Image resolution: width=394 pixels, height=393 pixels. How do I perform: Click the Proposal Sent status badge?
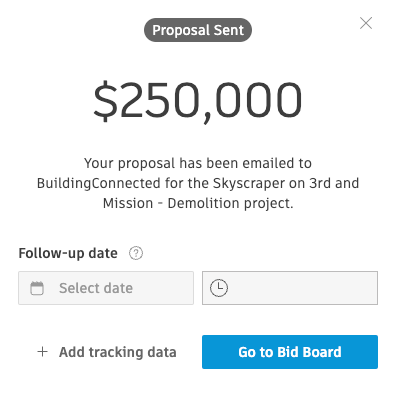point(198,30)
